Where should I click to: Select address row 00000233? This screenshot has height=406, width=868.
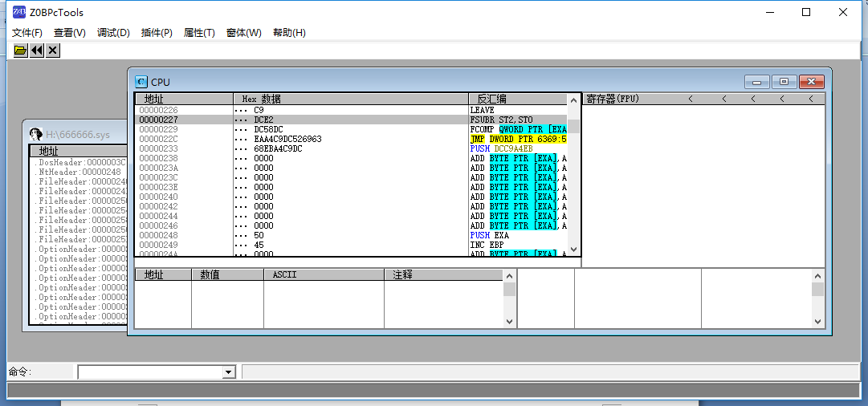pos(158,148)
